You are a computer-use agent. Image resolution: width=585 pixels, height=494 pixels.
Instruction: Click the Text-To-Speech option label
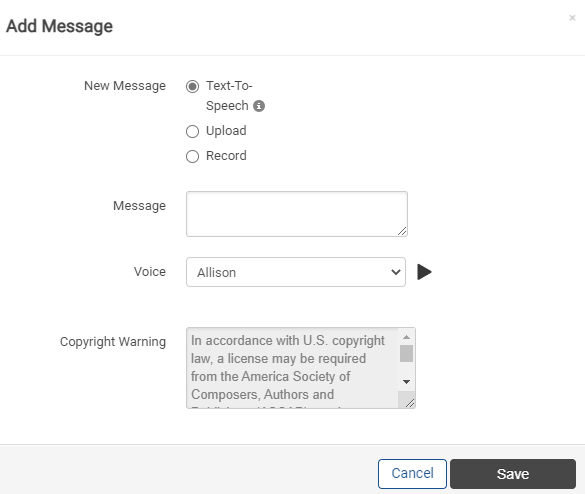pyautogui.click(x=229, y=96)
